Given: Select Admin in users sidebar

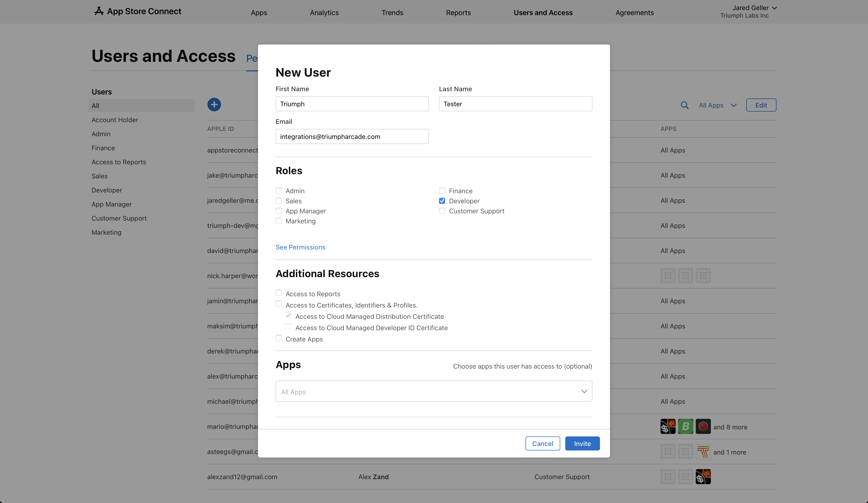Looking at the screenshot, I should (x=101, y=134).
